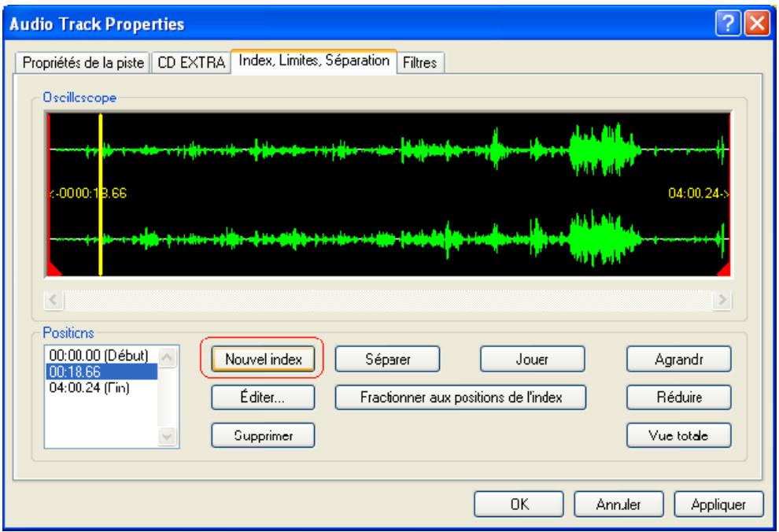The width and height of the screenshot is (779, 532).
Task: Click the positions list scroll-up arrow
Action: 168,357
